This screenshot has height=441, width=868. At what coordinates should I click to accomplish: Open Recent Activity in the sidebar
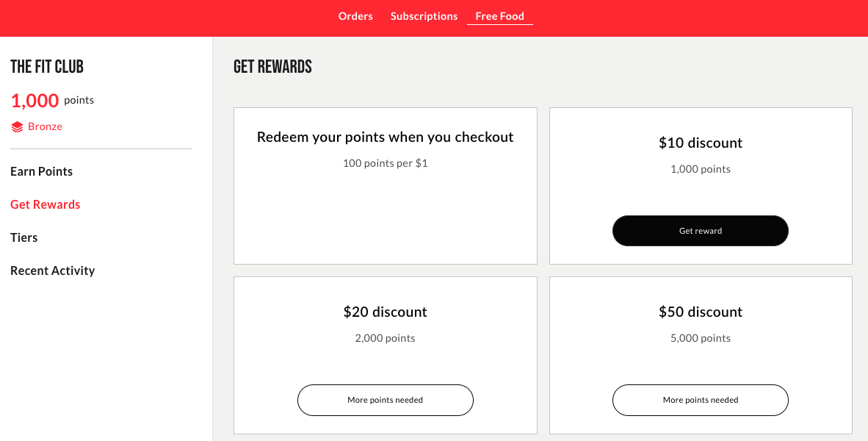pyautogui.click(x=52, y=270)
